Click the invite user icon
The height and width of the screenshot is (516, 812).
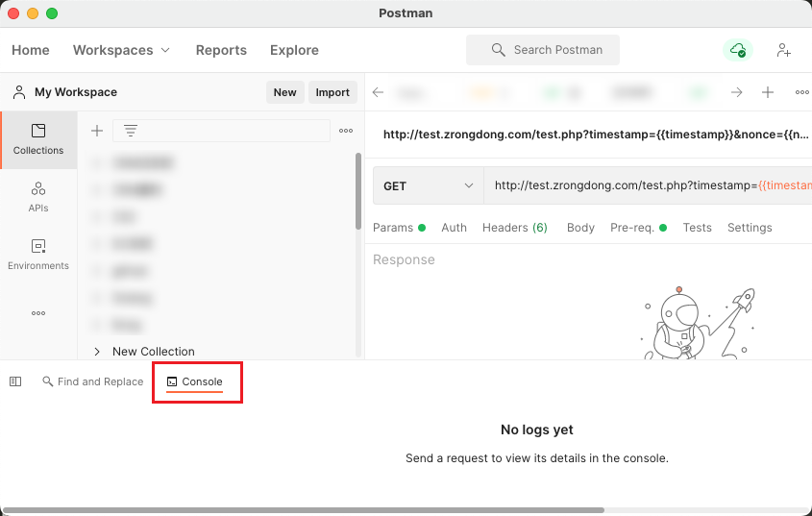pyautogui.click(x=783, y=50)
